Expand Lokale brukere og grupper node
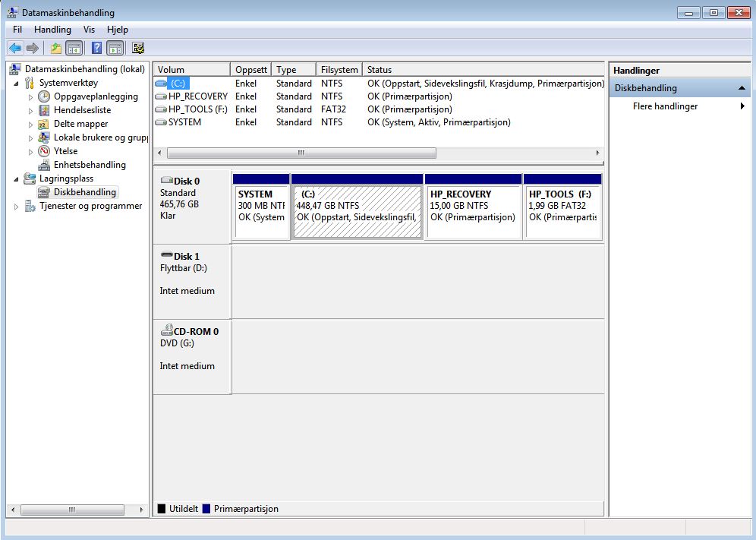This screenshot has width=756, height=540. (x=30, y=138)
